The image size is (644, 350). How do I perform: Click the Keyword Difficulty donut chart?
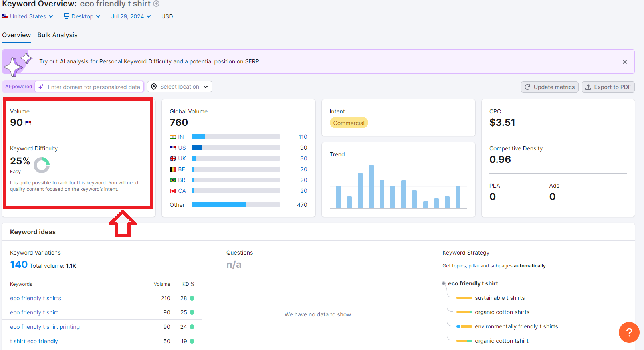[42, 165]
